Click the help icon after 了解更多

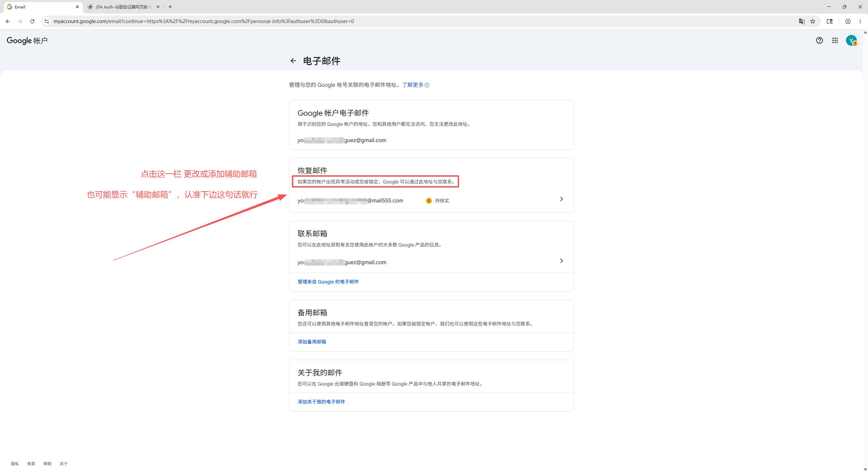tap(427, 85)
